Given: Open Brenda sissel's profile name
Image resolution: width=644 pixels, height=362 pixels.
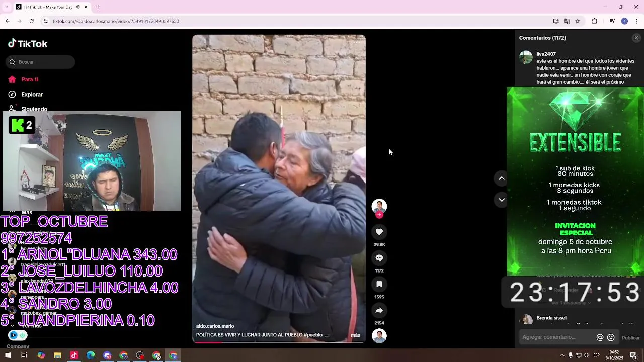Looking at the screenshot, I should (x=551, y=318).
